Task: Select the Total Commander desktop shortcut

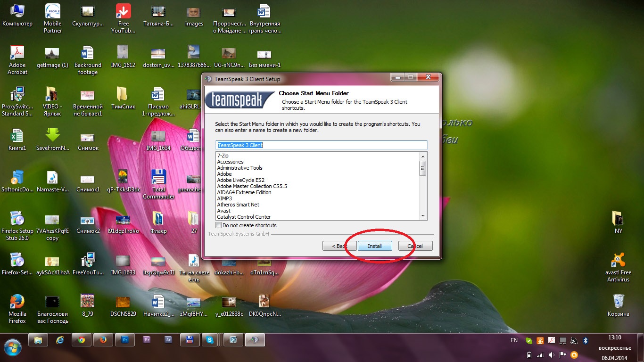Action: click(159, 184)
